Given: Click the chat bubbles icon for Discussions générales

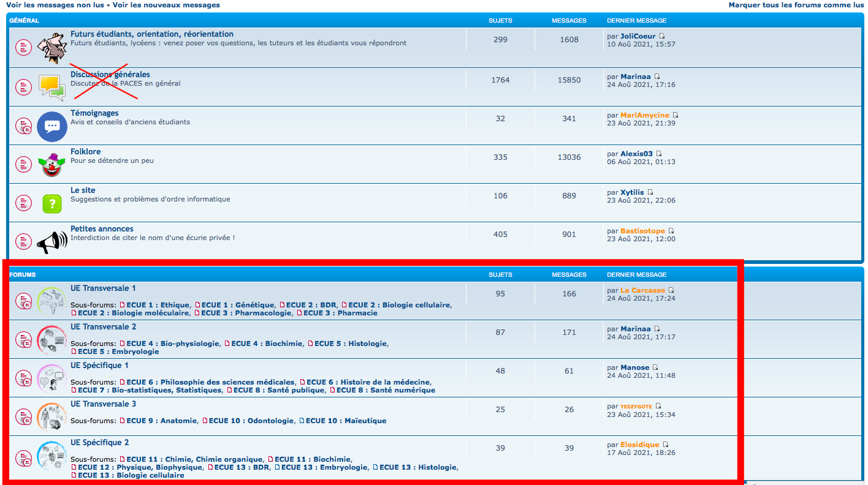Looking at the screenshot, I should pyautogui.click(x=51, y=87).
